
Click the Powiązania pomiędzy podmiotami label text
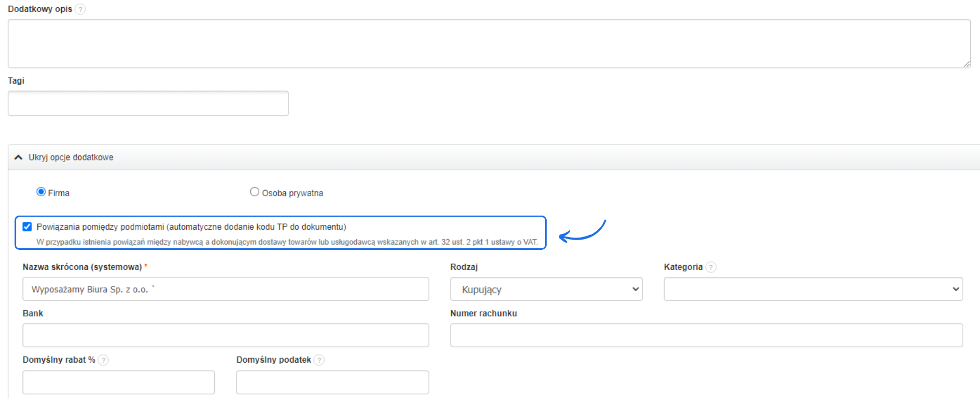pos(191,227)
